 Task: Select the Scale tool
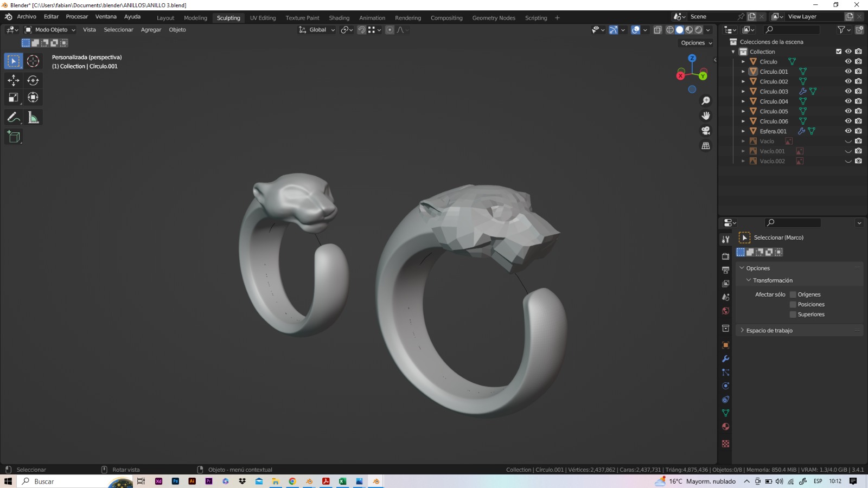click(14, 98)
